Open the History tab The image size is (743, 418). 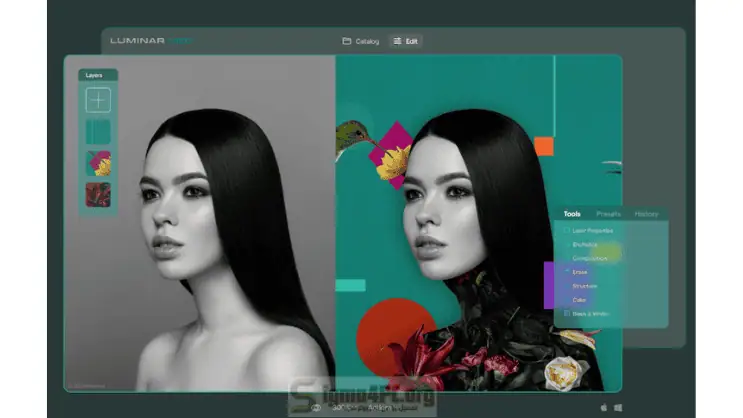646,214
